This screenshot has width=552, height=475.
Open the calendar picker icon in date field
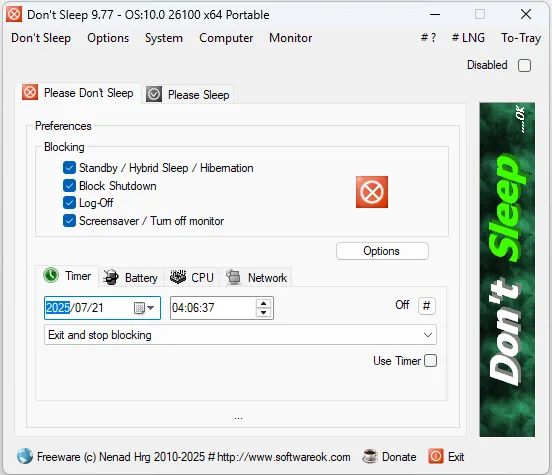(144, 308)
